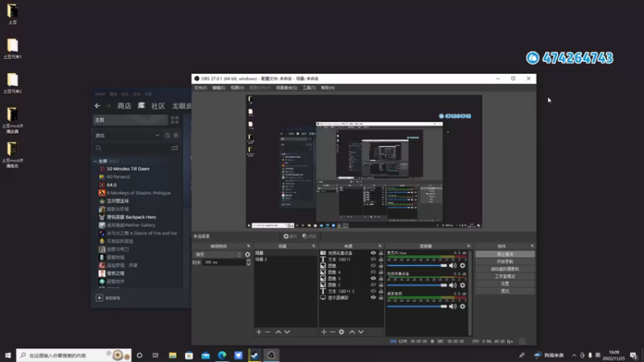Viewport: 644px width, 362px height.
Task: Open Steam library advanced filter icon
Action: [x=175, y=148]
